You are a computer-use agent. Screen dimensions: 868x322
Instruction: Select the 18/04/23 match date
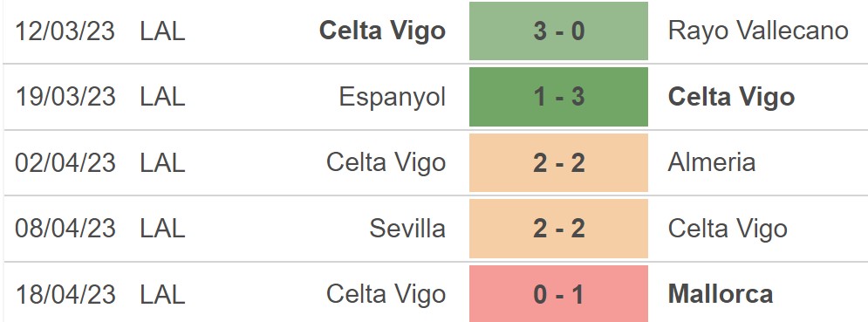pos(65,294)
